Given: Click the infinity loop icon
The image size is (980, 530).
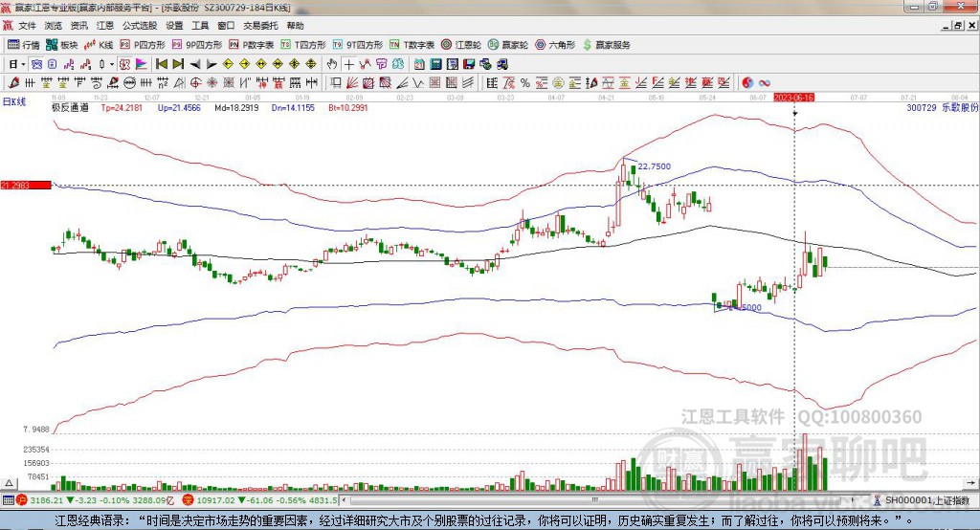Looking at the screenshot, I should [765, 83].
